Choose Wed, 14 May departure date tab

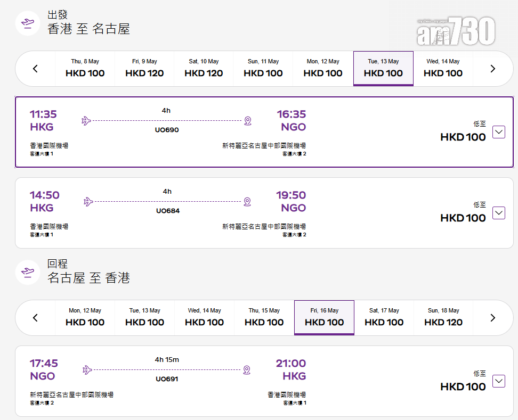(x=443, y=69)
